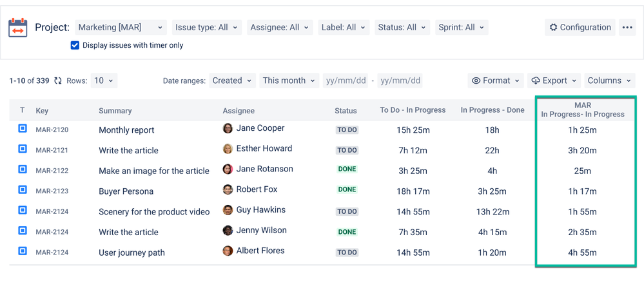Click issue type icon for MAR-2120
The width and height of the screenshot is (644, 288).
pos(23,129)
